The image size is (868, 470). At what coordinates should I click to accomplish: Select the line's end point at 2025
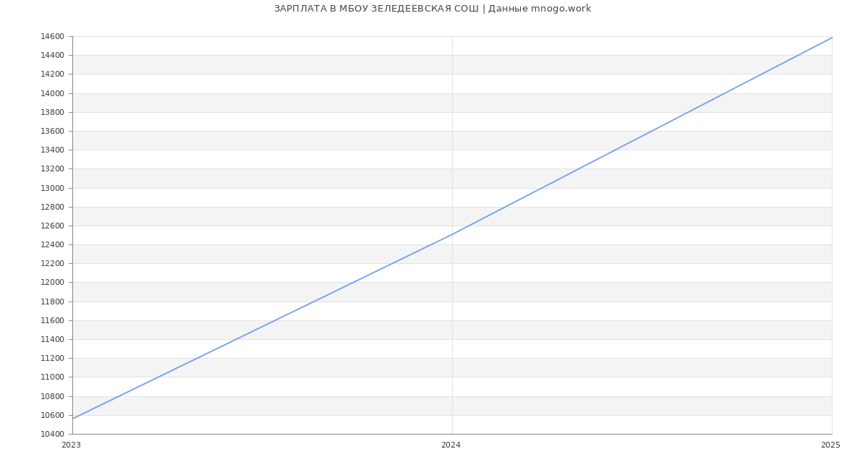(832, 38)
